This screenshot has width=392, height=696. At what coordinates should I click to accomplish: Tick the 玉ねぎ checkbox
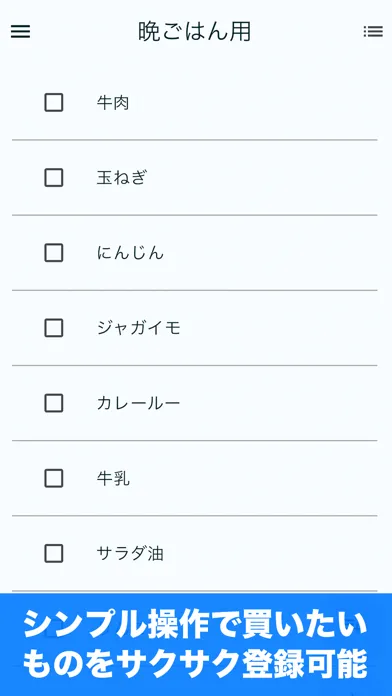54,178
